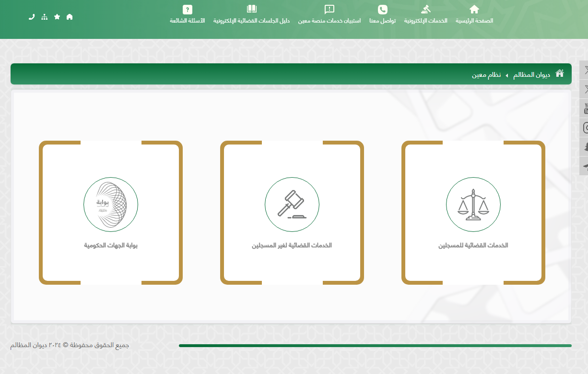
Task: Open بوابة الجهات الحكومية label link
Action: pos(110,245)
